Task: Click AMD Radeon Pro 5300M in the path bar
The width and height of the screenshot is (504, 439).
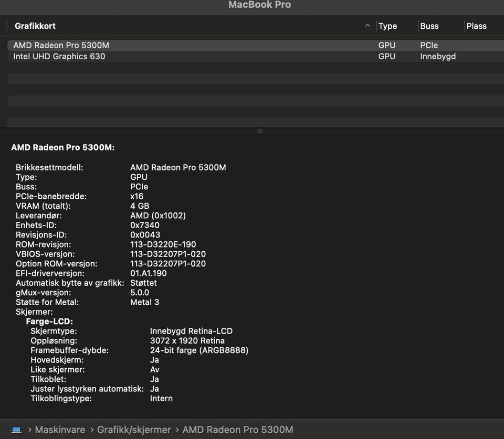Action: [237, 430]
